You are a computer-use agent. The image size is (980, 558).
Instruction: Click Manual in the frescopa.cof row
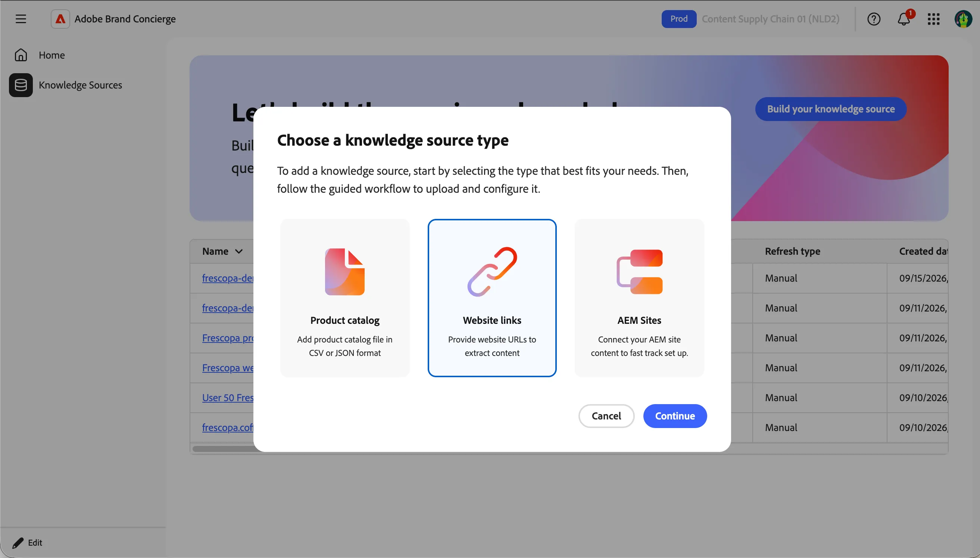(x=781, y=427)
